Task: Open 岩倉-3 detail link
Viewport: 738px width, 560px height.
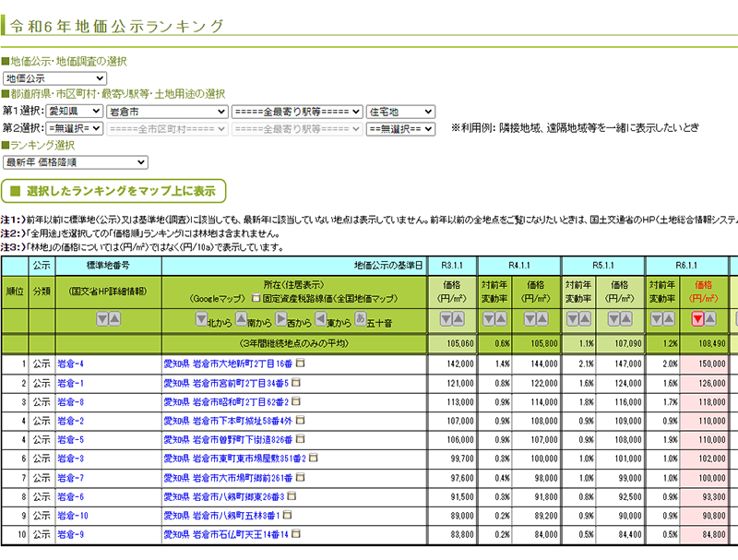Action: click(x=71, y=459)
